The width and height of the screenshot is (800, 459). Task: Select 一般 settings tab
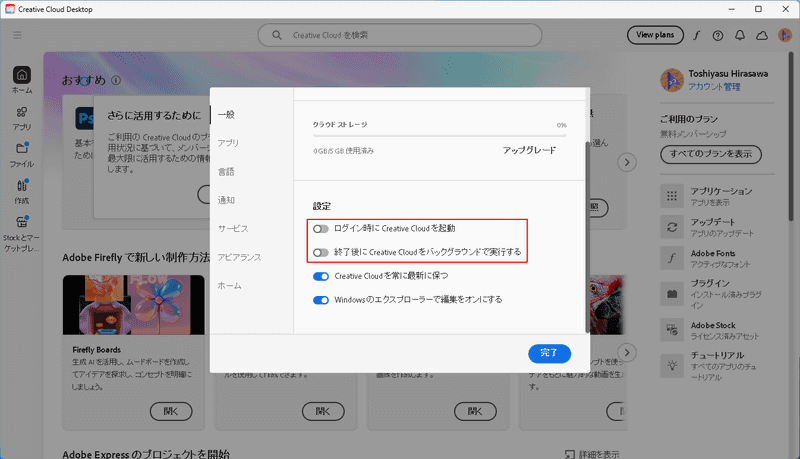pos(227,115)
